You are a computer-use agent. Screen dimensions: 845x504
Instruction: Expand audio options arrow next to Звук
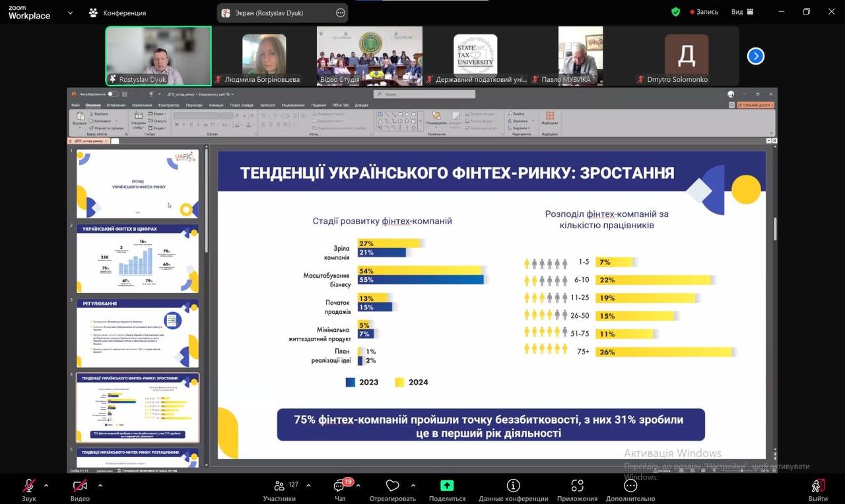(46, 486)
